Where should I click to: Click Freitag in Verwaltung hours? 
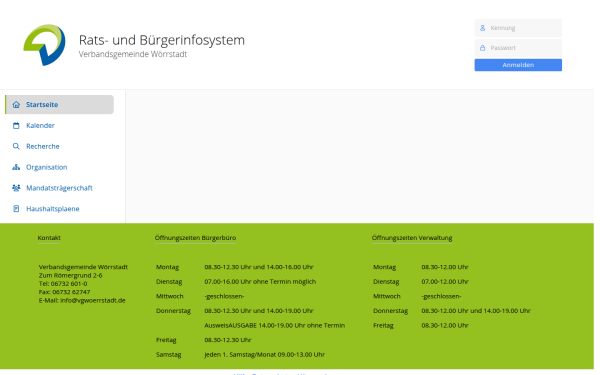(x=383, y=326)
